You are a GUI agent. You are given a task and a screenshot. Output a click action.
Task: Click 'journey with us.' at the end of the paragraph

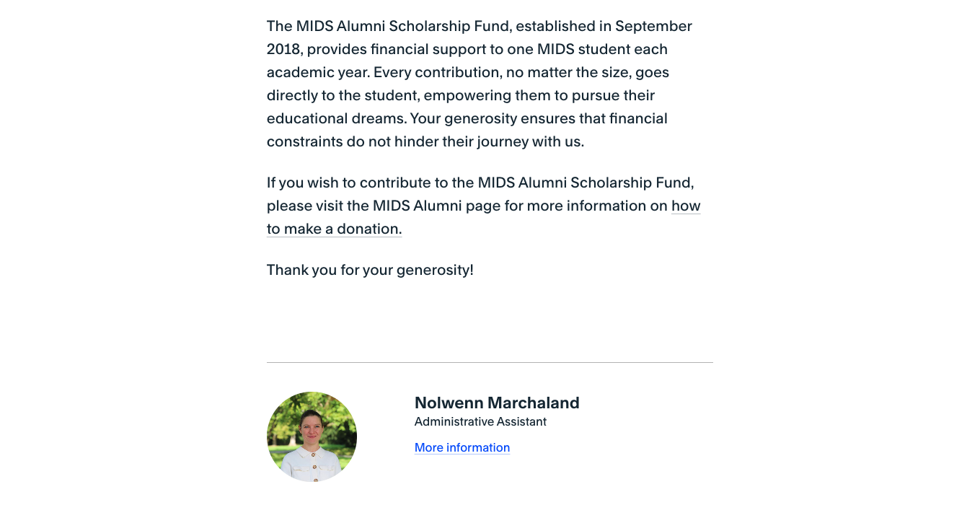click(x=529, y=141)
